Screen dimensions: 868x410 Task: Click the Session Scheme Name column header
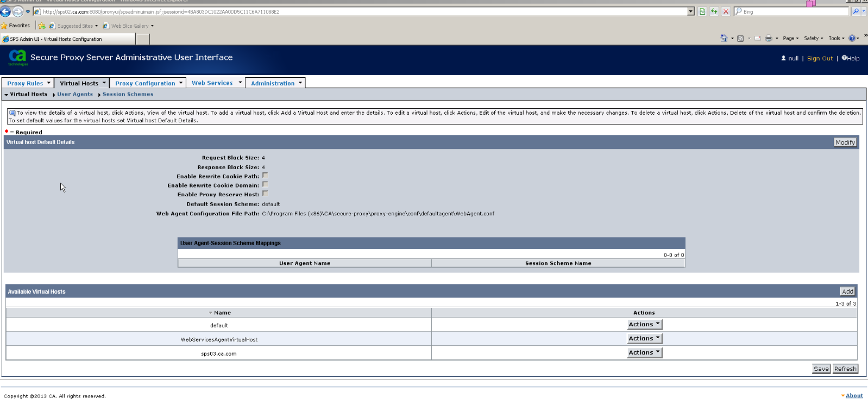tap(558, 263)
